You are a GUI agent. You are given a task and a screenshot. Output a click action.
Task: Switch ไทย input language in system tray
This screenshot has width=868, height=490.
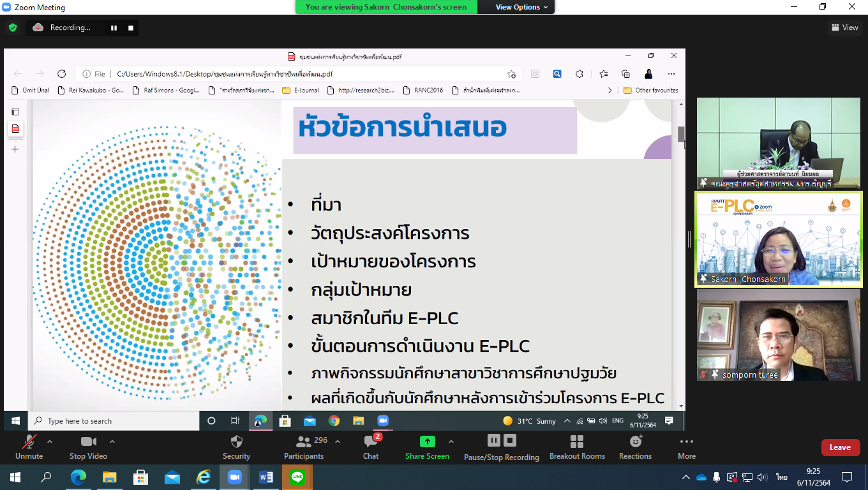pyautogui.click(x=781, y=477)
